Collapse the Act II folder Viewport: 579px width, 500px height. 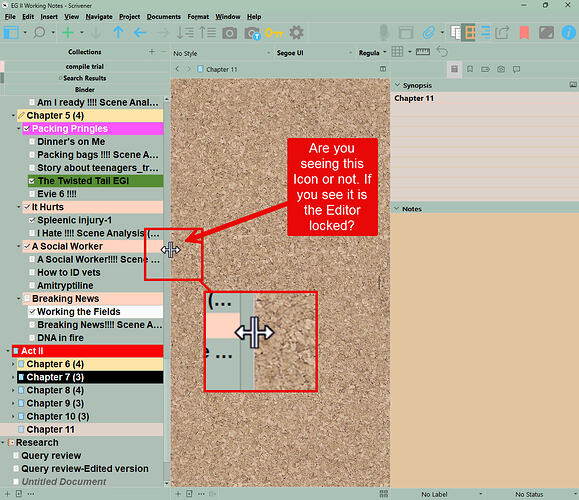tap(8, 351)
